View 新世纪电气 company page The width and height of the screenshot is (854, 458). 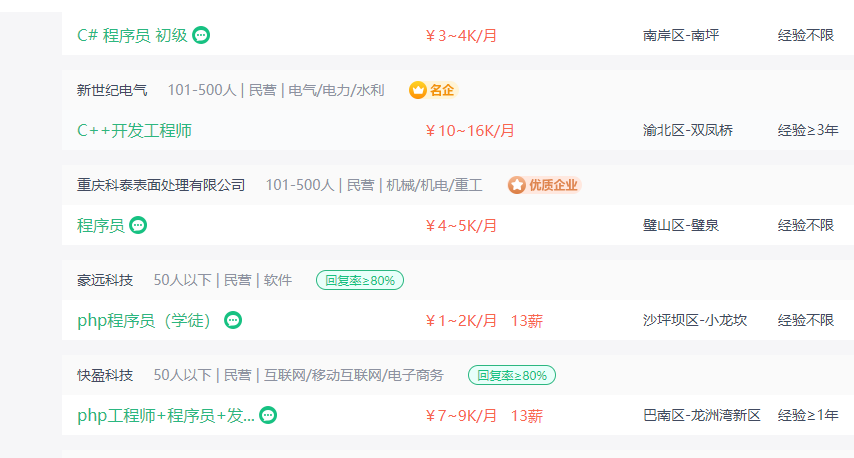pyautogui.click(x=112, y=90)
